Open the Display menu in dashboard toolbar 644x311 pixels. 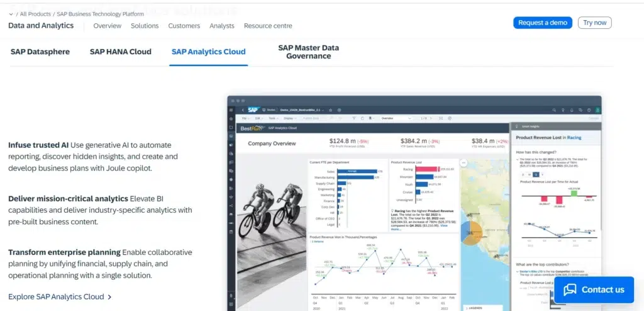(x=290, y=118)
